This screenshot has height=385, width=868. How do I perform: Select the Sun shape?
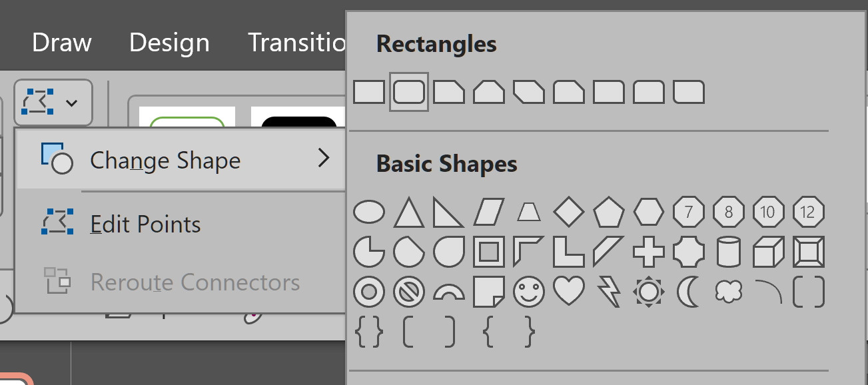(x=649, y=292)
